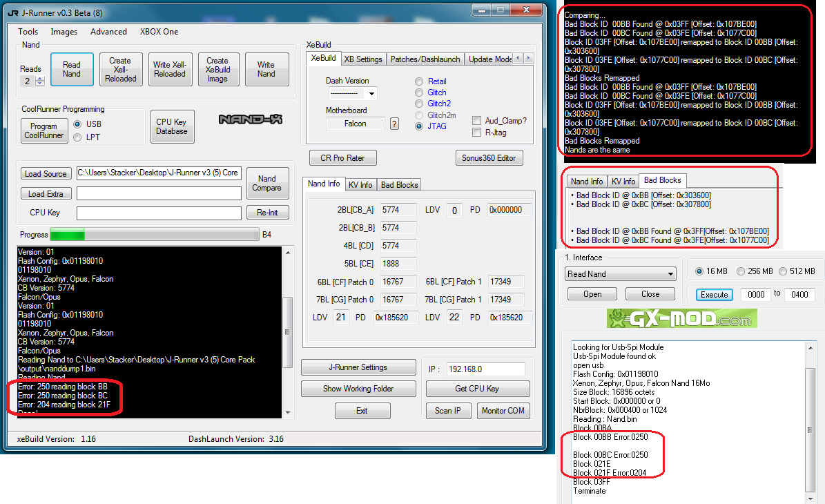Switch to XB Settings tab

tap(363, 59)
